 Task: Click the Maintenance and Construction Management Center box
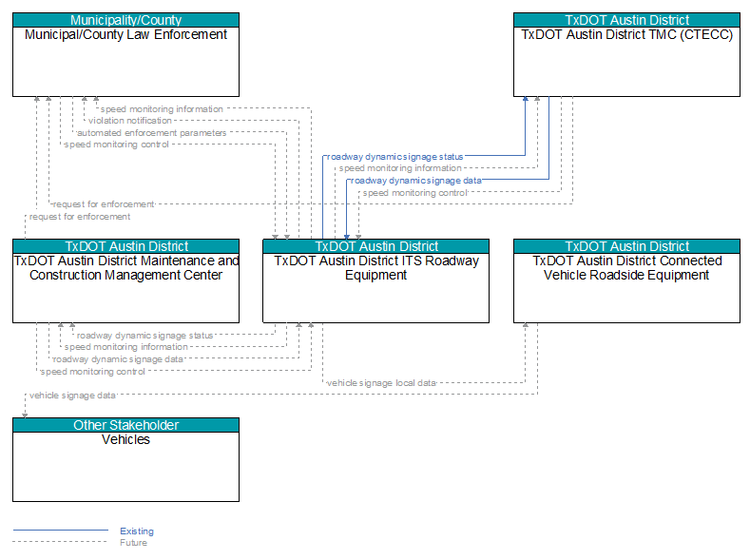125,281
